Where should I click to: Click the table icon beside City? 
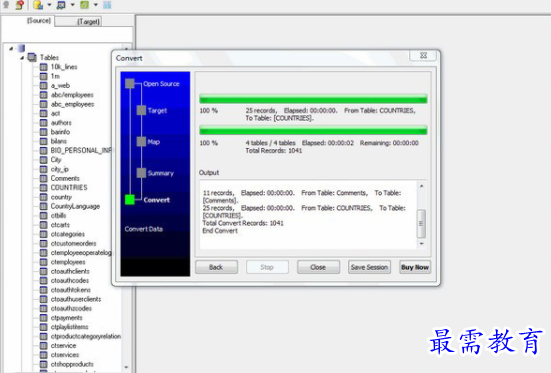click(43, 160)
